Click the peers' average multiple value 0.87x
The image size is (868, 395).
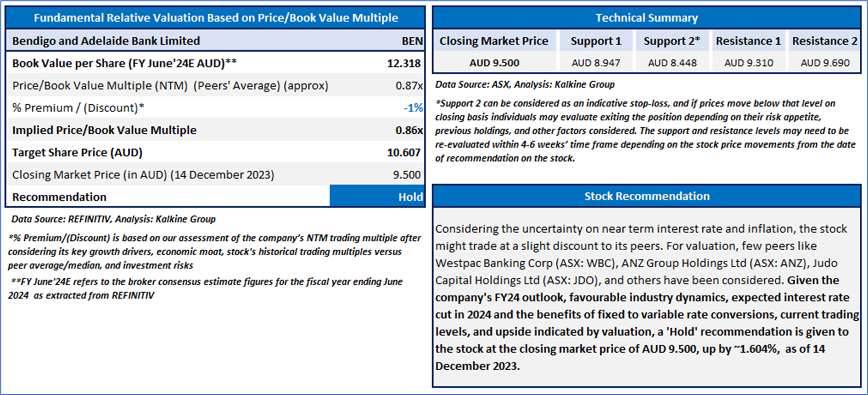point(409,86)
